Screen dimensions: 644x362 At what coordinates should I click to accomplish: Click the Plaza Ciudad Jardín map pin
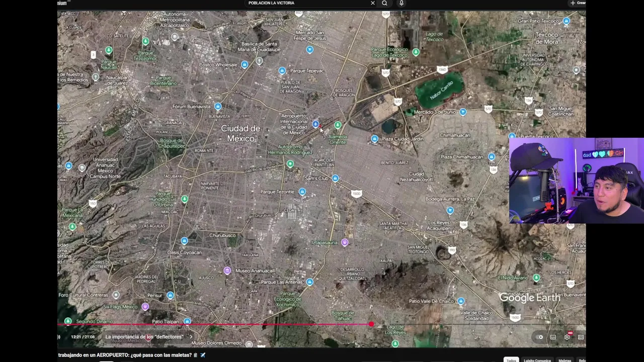pyautogui.click(x=374, y=139)
